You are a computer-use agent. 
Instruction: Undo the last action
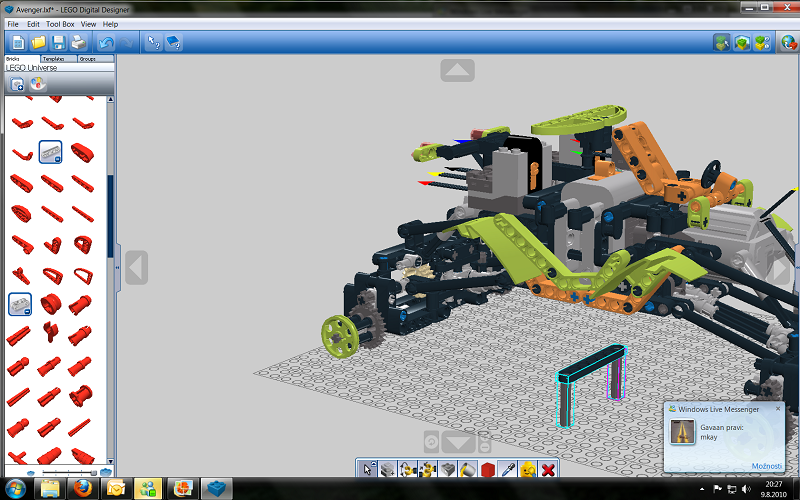pos(106,42)
